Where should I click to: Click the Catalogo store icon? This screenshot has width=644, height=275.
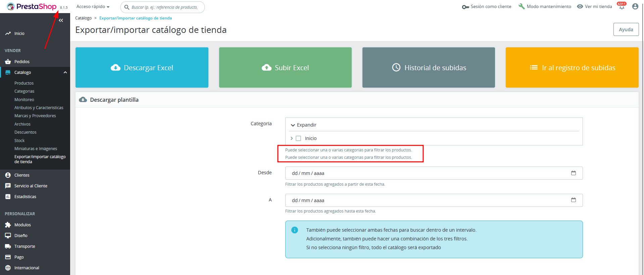tap(8, 73)
